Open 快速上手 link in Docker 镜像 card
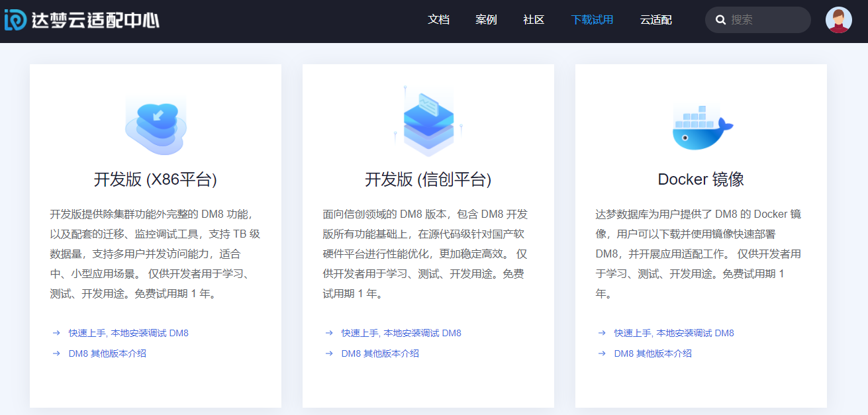Screen dimensions: 868x415 (674, 333)
